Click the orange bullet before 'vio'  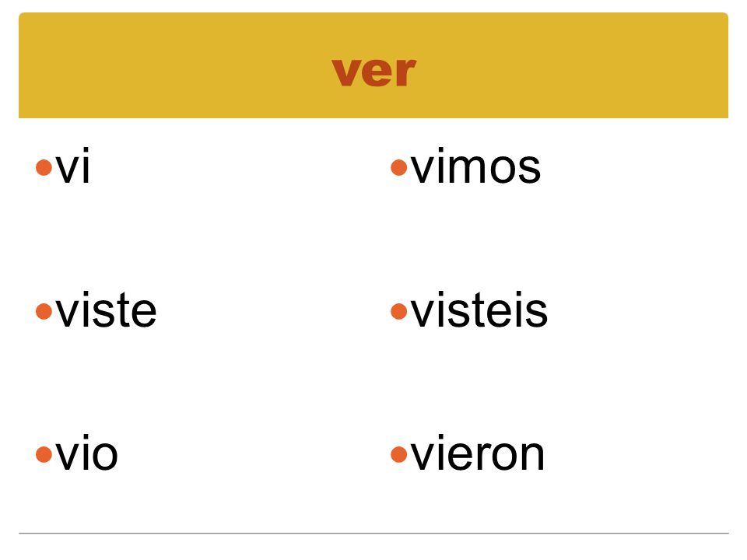[x=44, y=455]
